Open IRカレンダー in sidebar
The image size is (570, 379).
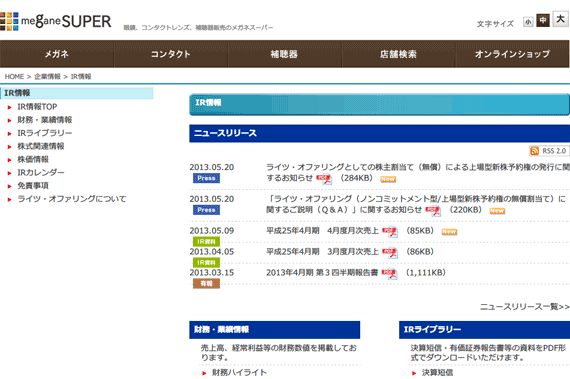41,172
